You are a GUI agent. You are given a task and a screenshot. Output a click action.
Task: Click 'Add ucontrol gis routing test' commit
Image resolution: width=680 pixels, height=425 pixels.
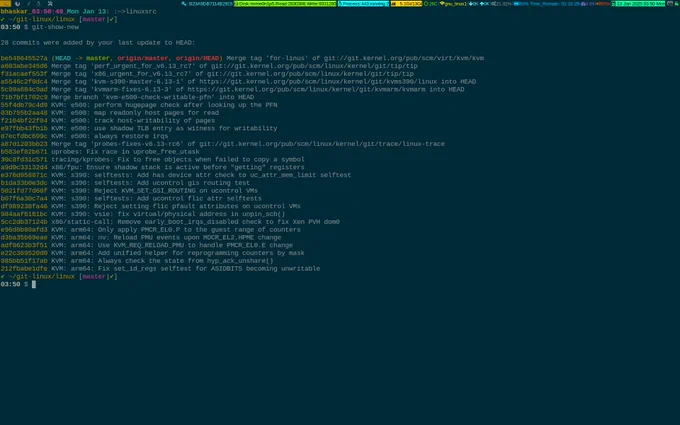(x=125, y=183)
